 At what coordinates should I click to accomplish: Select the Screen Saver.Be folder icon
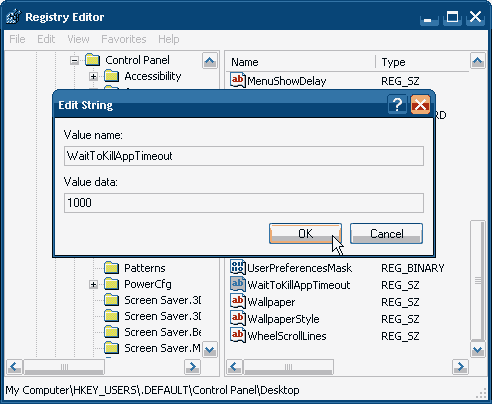click(112, 332)
